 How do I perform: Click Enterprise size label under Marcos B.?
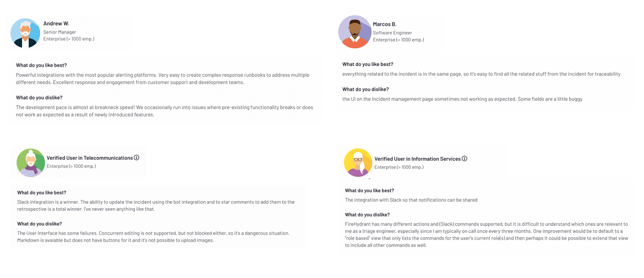coord(398,40)
